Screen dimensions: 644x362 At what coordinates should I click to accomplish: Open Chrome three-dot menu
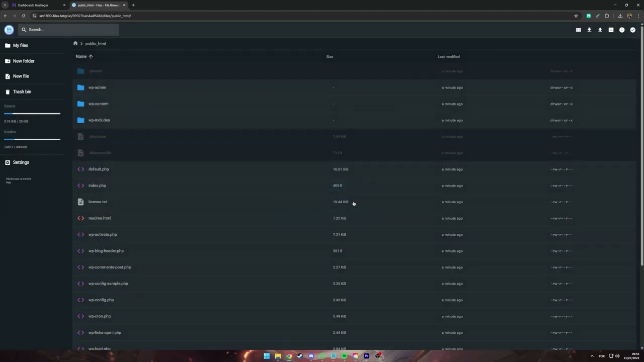pos(638,16)
